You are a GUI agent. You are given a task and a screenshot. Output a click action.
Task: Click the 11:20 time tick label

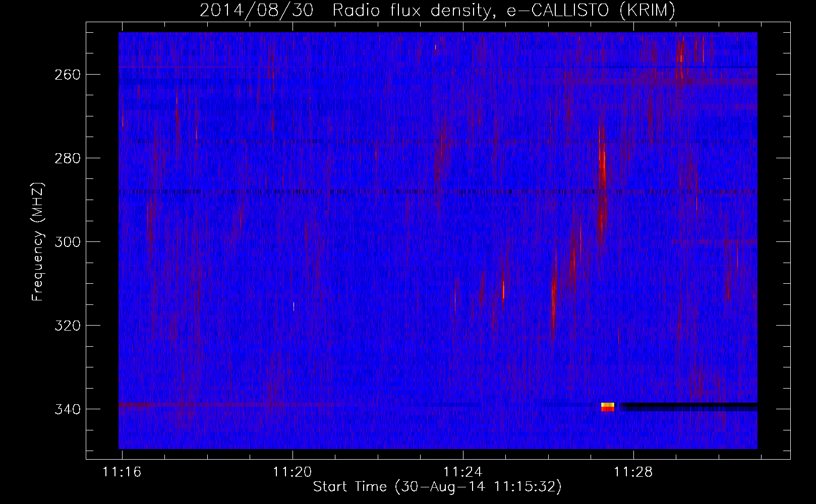click(292, 472)
